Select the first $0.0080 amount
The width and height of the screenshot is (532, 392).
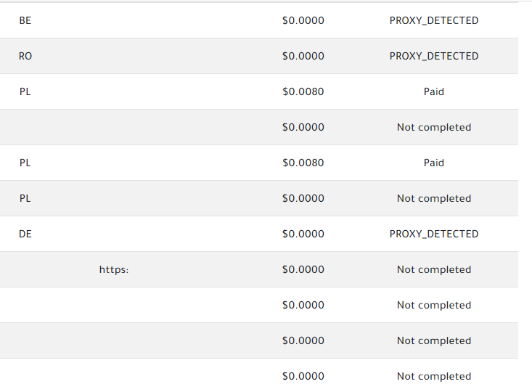pyautogui.click(x=303, y=91)
